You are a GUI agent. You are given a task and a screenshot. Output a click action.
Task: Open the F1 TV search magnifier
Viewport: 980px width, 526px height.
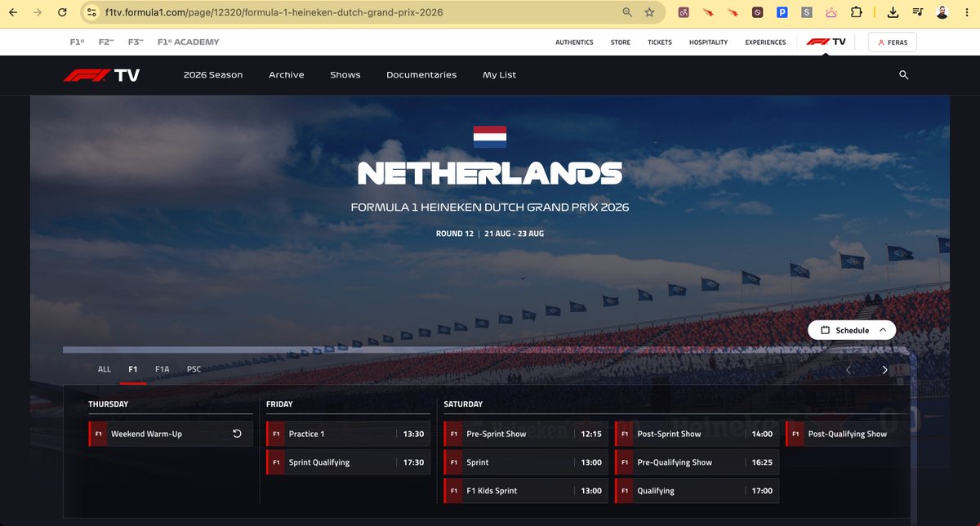point(903,75)
